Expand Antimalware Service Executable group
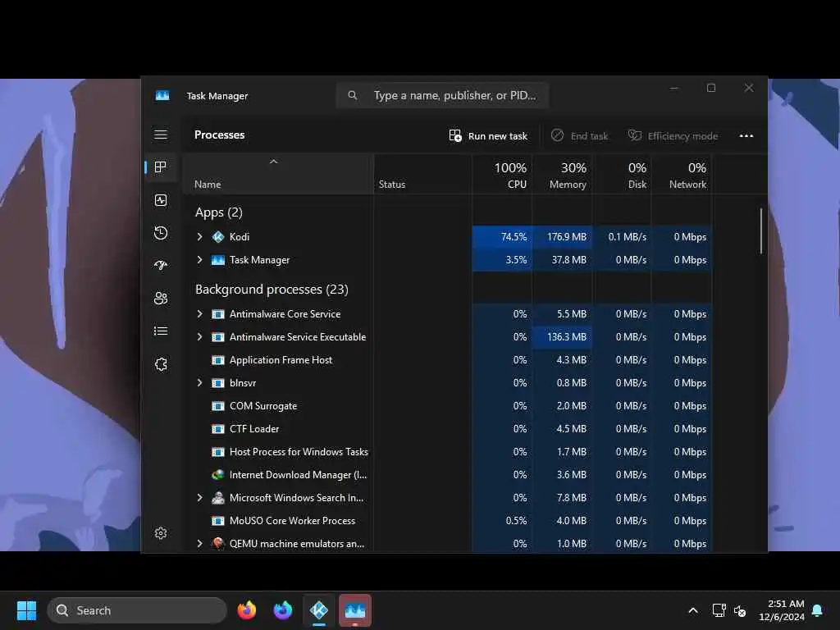Image resolution: width=840 pixels, height=630 pixels. click(200, 337)
